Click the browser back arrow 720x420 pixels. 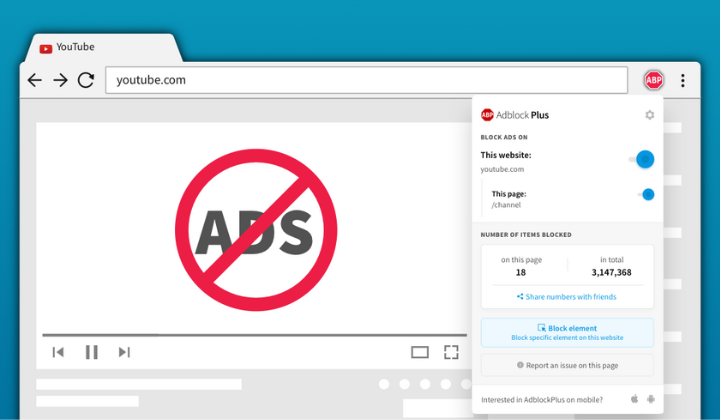click(x=35, y=80)
